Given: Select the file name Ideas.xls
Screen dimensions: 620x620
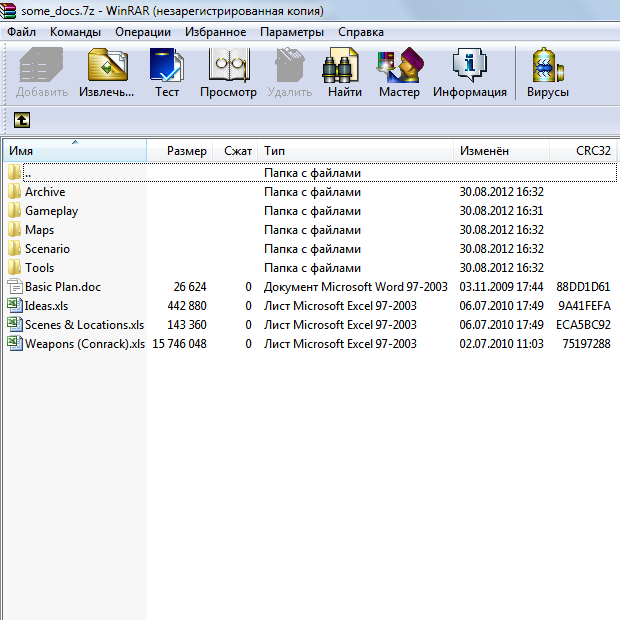Looking at the screenshot, I should (x=46, y=306).
